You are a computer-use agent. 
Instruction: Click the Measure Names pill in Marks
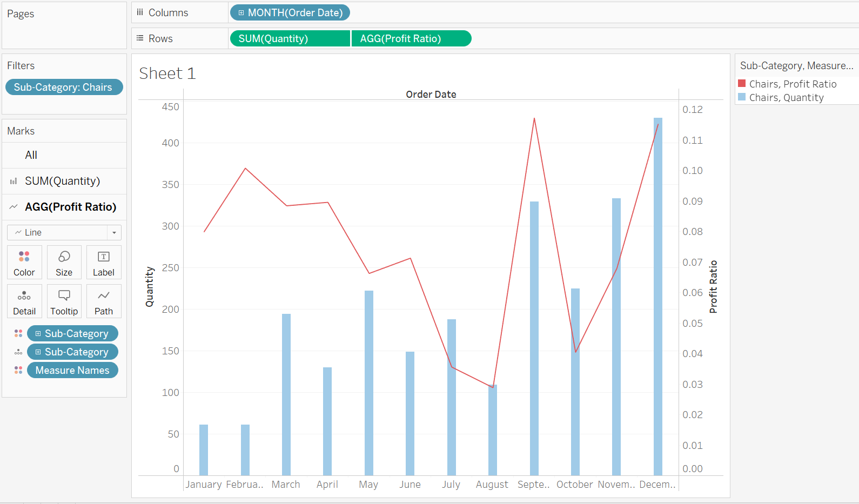(72, 371)
